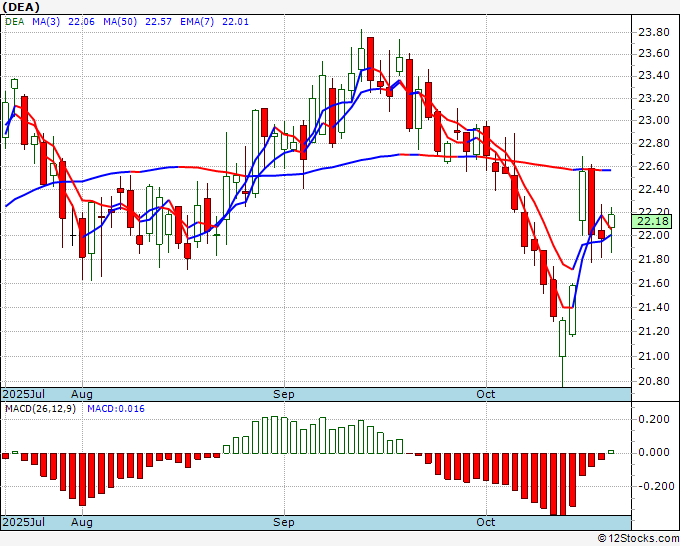
Task: Click Aug on the MACD panel axis
Action: click(82, 522)
